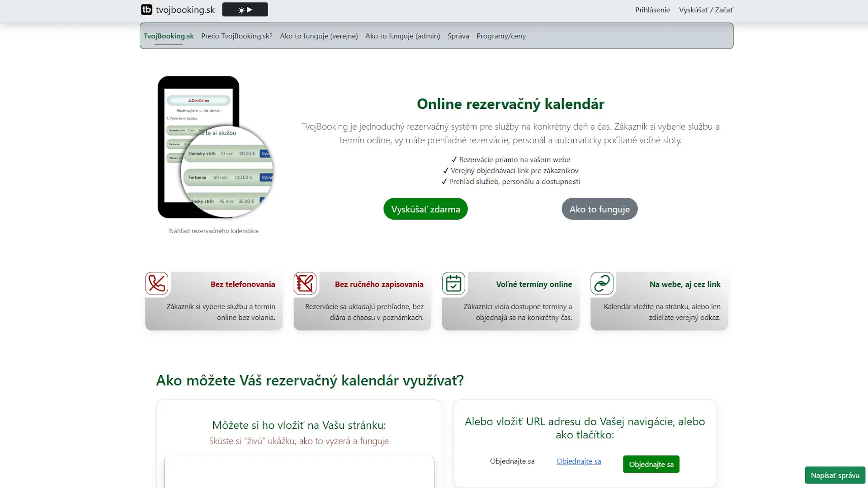Toggle the light/dark theme switch
Screen dimensions: 868x488
245,9
